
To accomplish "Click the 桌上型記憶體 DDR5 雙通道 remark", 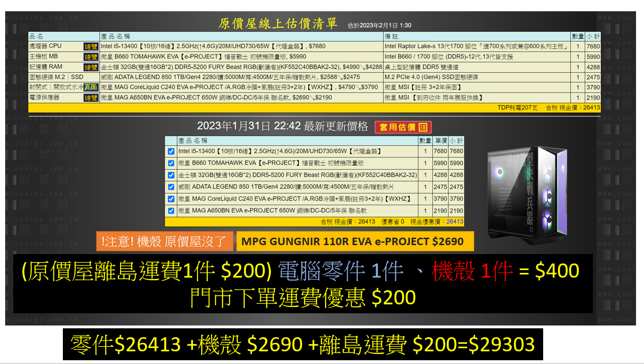I will pyautogui.click(x=423, y=67).
